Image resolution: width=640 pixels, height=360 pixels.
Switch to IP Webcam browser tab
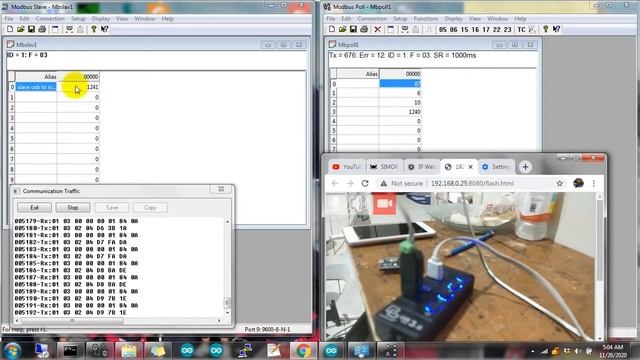coord(422,167)
